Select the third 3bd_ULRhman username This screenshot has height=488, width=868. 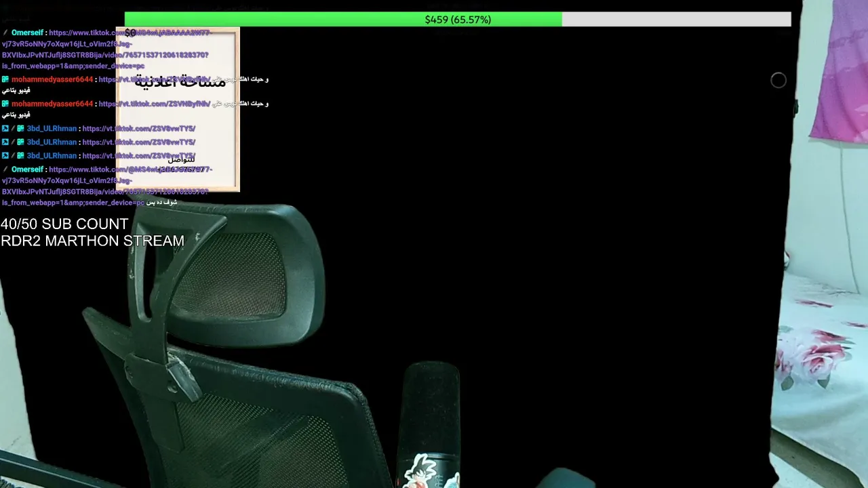point(52,156)
